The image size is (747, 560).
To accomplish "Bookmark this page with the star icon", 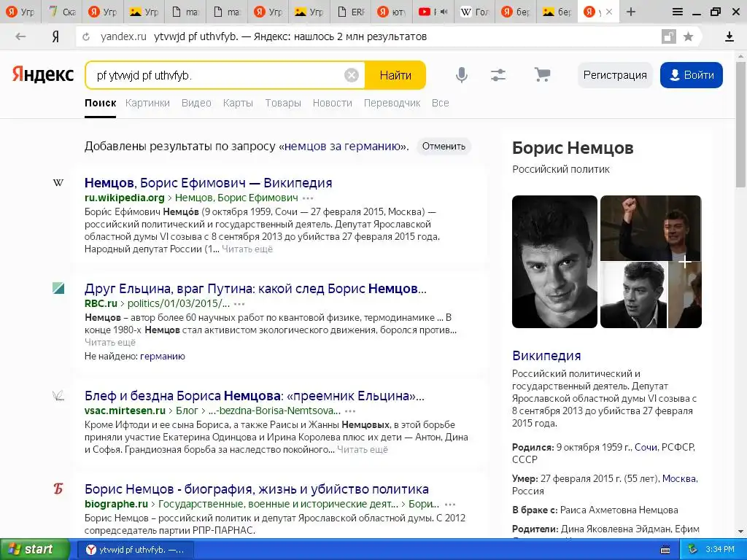I will pos(688,36).
